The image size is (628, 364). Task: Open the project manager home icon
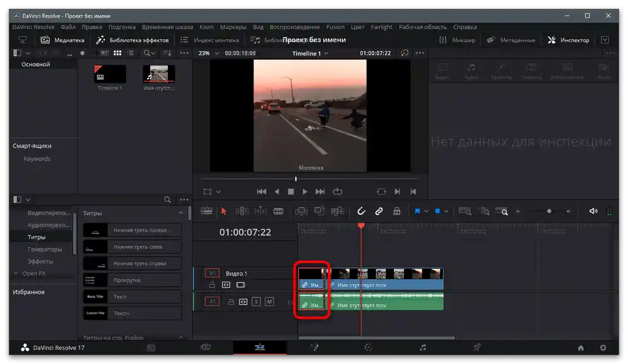581,348
